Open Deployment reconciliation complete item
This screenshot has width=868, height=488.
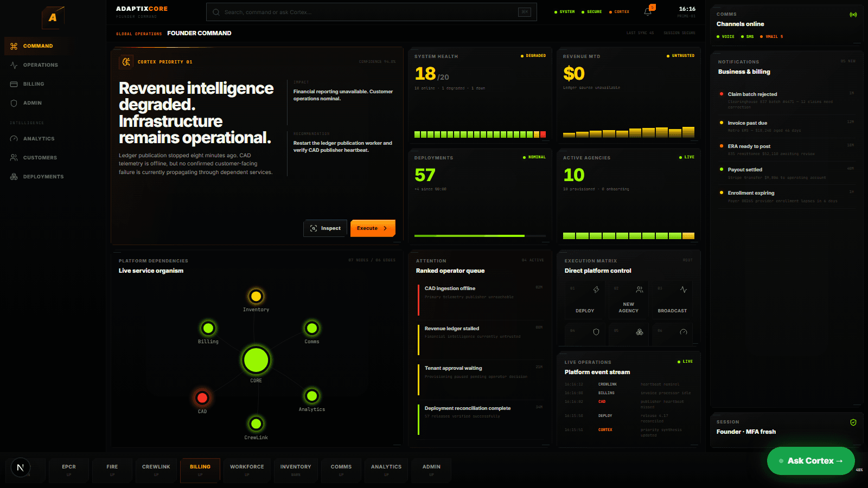[x=481, y=419]
